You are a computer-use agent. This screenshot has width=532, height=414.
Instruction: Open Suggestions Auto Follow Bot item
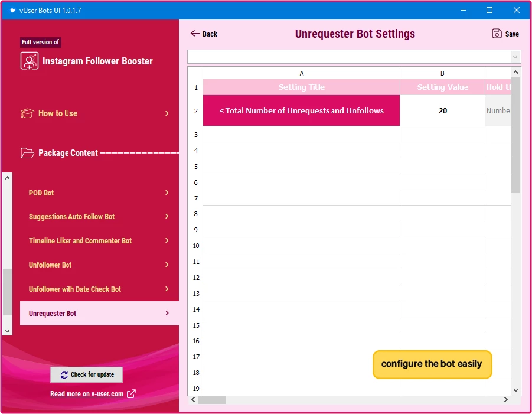(99, 216)
